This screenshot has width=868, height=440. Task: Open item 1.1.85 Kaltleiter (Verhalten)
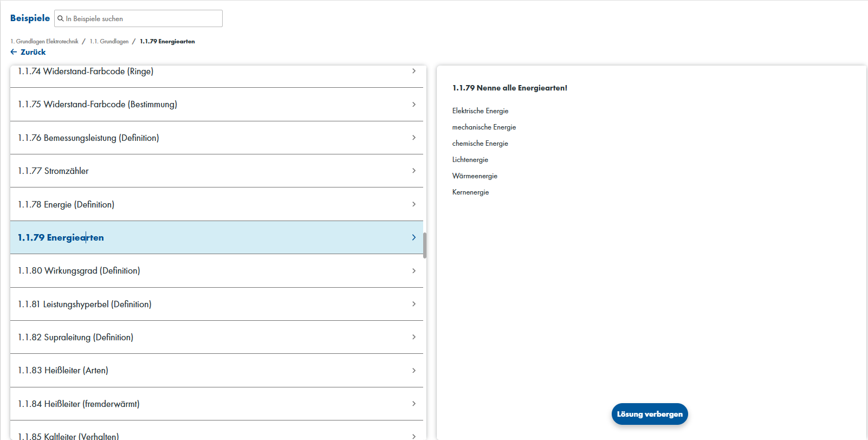tap(217, 431)
